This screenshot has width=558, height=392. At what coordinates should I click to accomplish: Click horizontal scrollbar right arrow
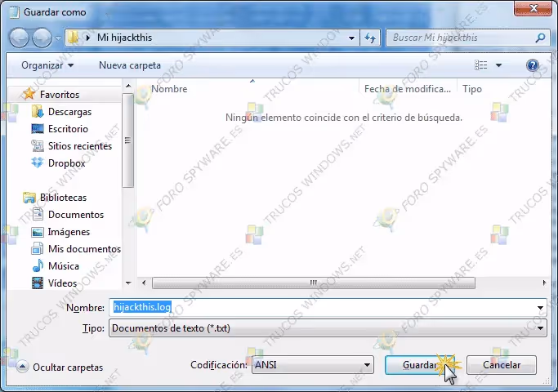pyautogui.click(x=544, y=283)
